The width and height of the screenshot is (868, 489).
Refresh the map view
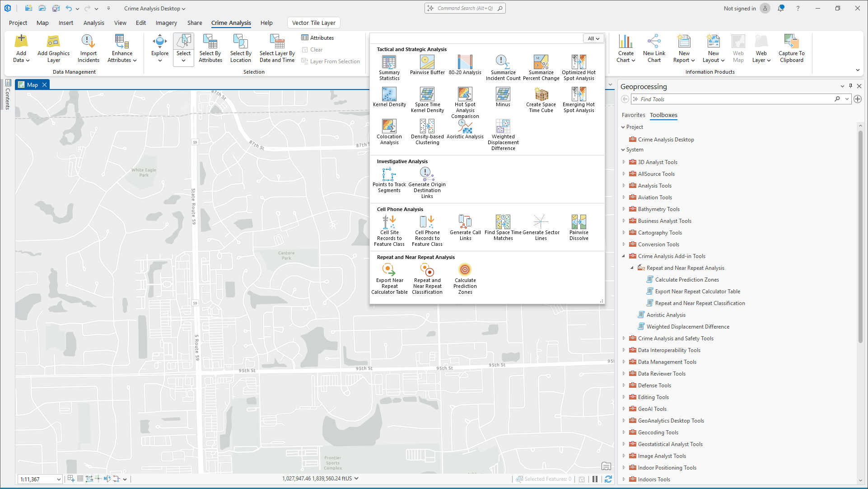click(x=608, y=479)
